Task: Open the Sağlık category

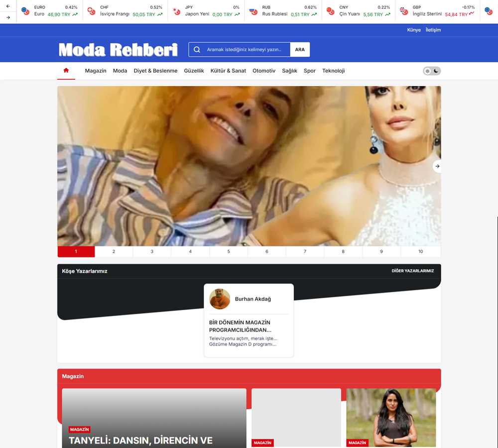Action: 290,71
